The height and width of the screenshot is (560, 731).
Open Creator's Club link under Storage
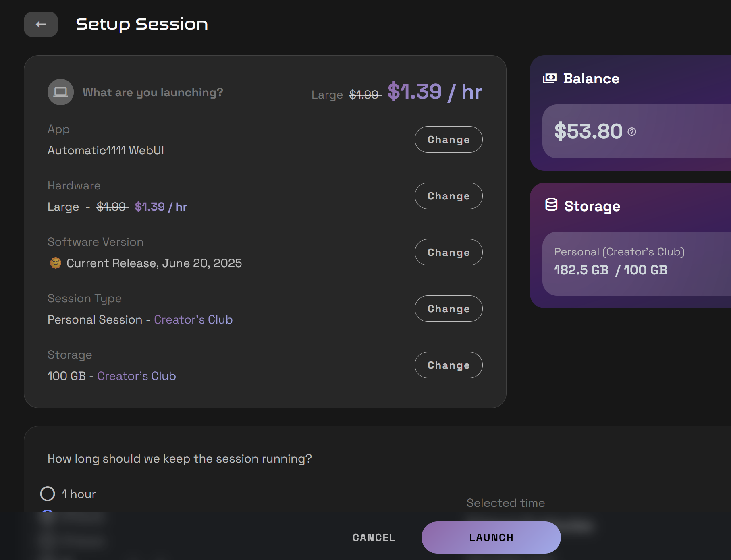136,376
